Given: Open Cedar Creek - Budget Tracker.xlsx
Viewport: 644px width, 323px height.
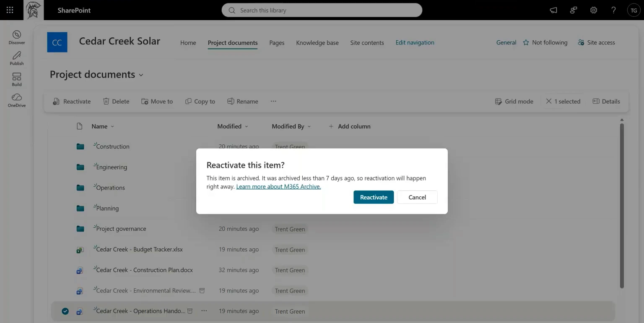Looking at the screenshot, I should click(x=140, y=249).
